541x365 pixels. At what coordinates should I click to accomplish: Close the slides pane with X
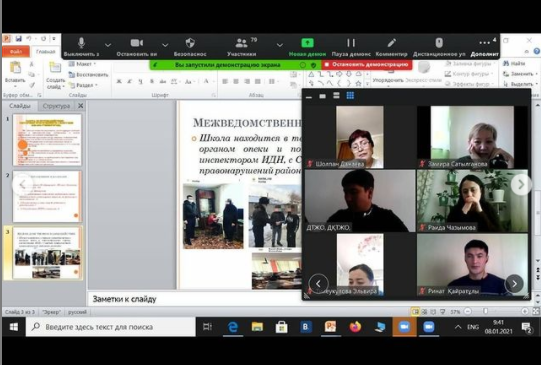tap(80, 106)
